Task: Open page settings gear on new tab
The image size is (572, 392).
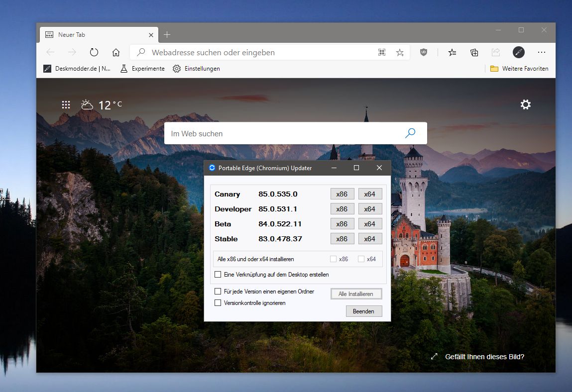Action: tap(525, 104)
